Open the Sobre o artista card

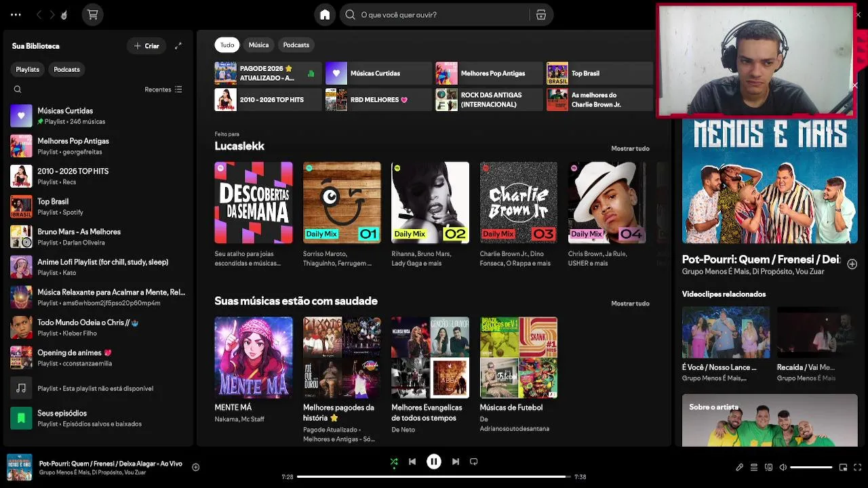point(770,420)
